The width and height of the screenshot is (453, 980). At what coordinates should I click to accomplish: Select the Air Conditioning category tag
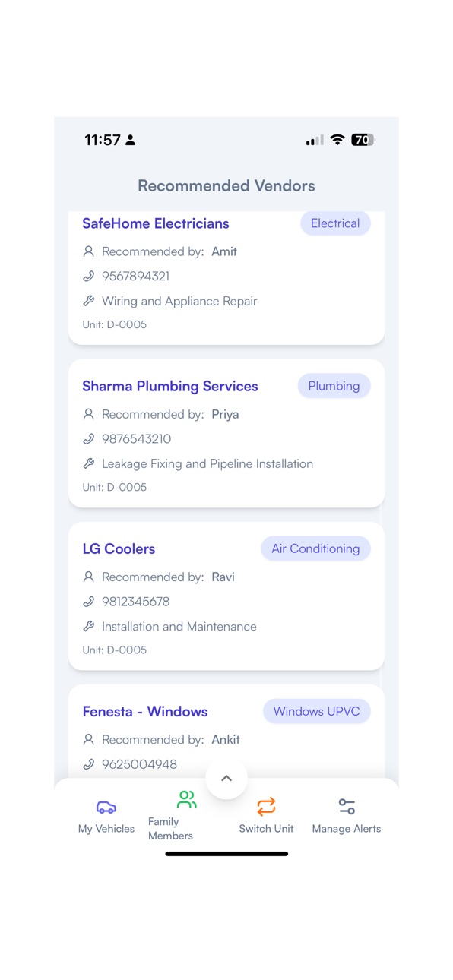[x=315, y=548]
